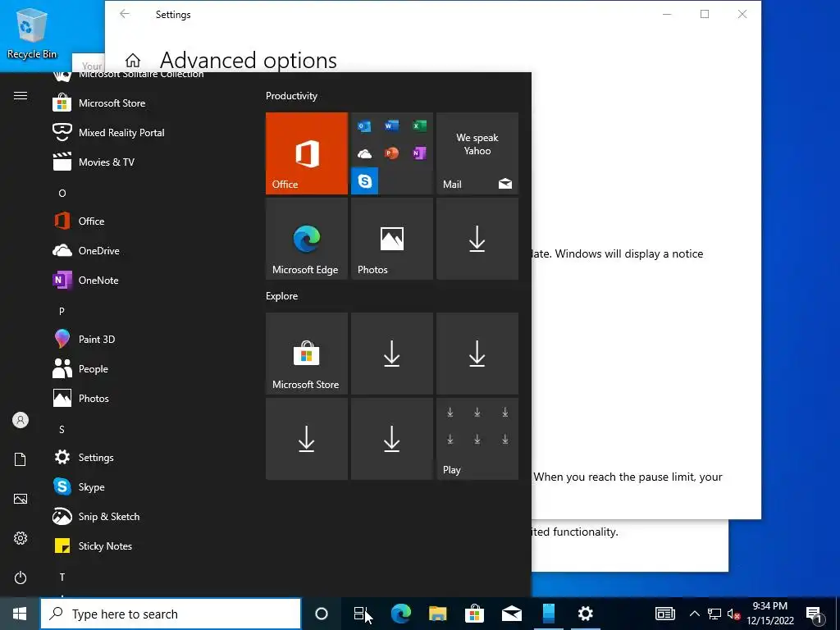Open the volume control in tray

point(733,614)
